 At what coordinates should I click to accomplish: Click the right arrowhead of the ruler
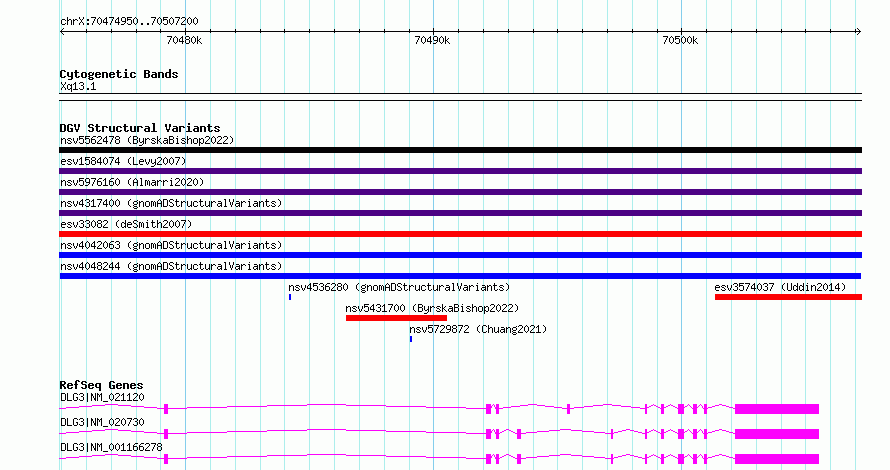coord(858,32)
